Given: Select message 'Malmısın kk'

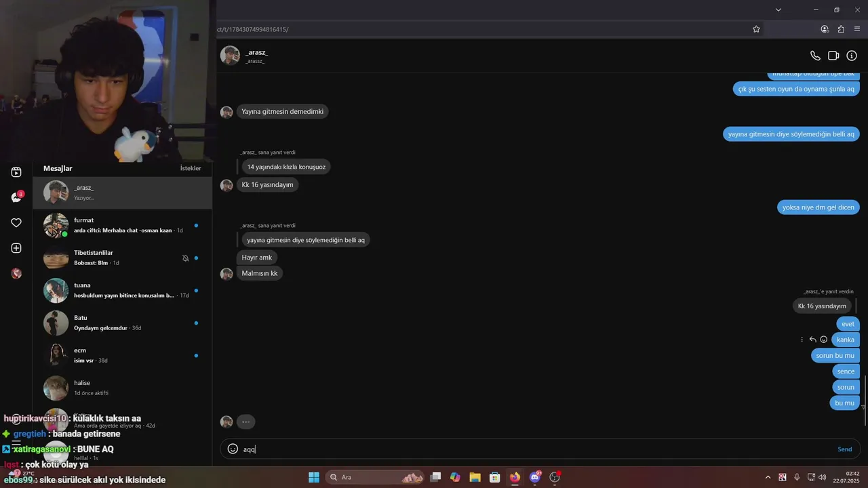Looking at the screenshot, I should tap(260, 273).
